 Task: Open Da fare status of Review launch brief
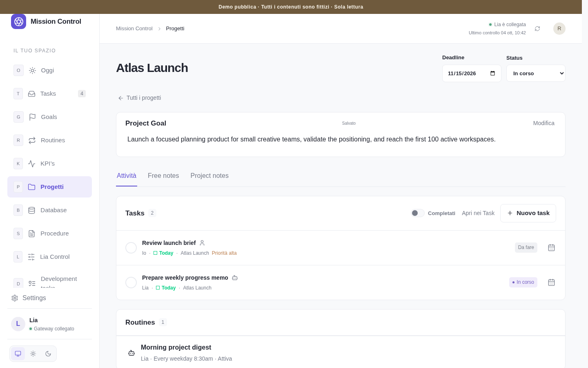[526, 247]
